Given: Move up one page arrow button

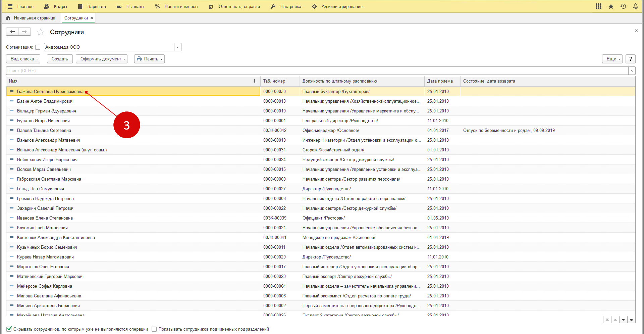Looking at the screenshot, I should [615, 320].
